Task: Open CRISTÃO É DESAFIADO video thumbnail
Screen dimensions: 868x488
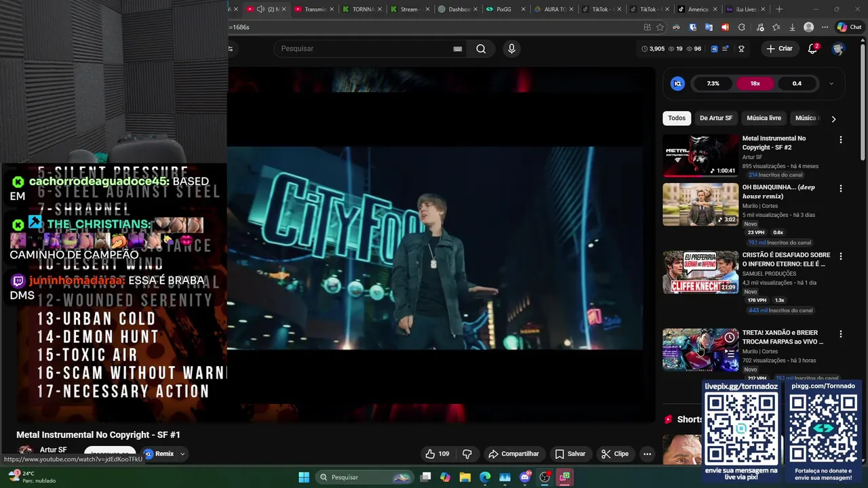Action: [x=701, y=272]
